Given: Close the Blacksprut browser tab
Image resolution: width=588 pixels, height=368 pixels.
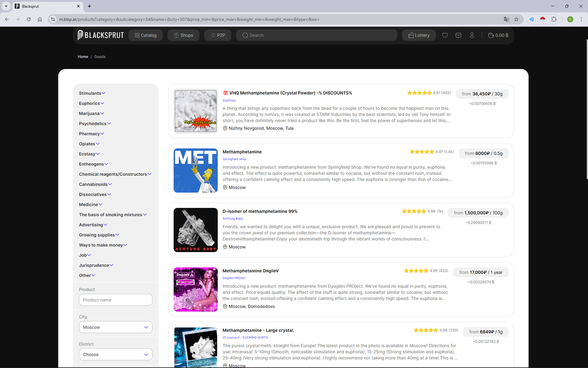Looking at the screenshot, I should coord(78,6).
